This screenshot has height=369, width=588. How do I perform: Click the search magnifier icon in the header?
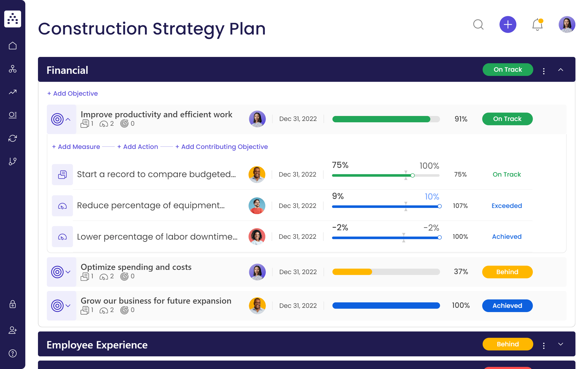pos(479,25)
